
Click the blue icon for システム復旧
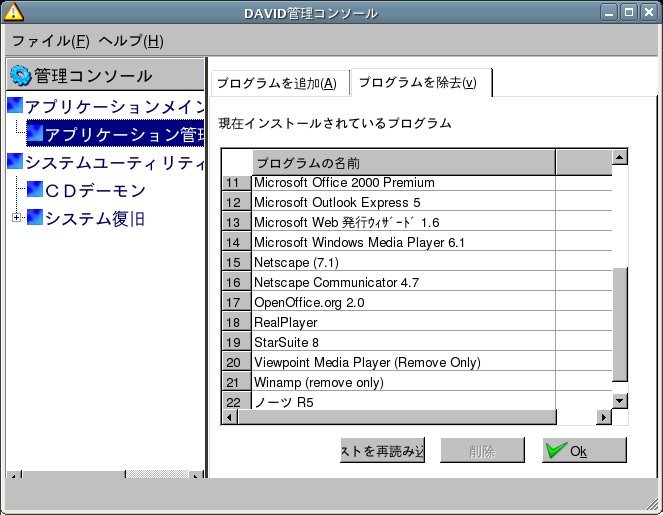(x=35, y=217)
